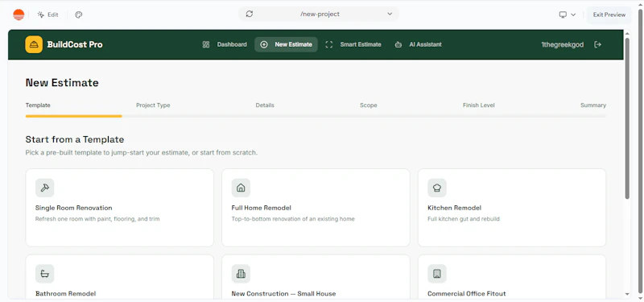Click the Bathroom Remodel bathtub icon
This screenshot has height=302, width=644.
pos(45,274)
